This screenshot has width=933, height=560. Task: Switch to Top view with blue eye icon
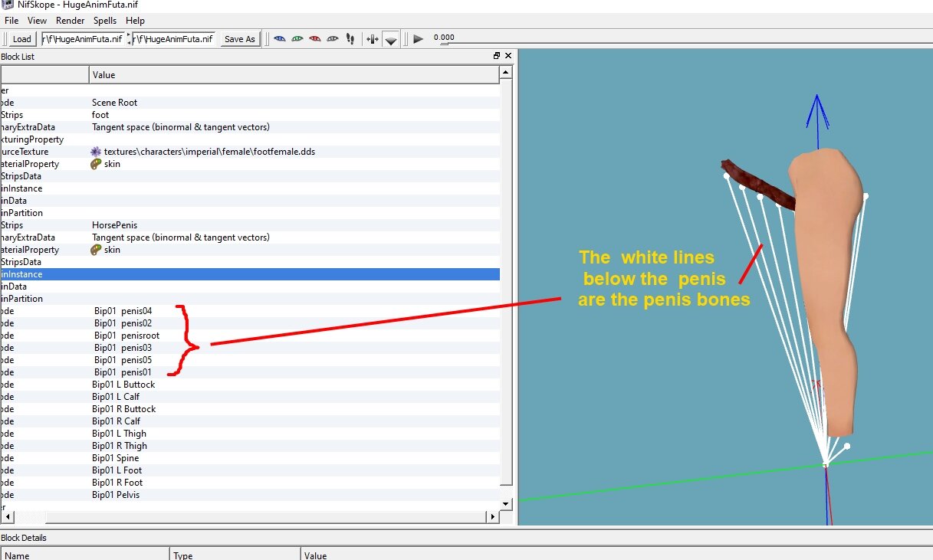tap(280, 38)
